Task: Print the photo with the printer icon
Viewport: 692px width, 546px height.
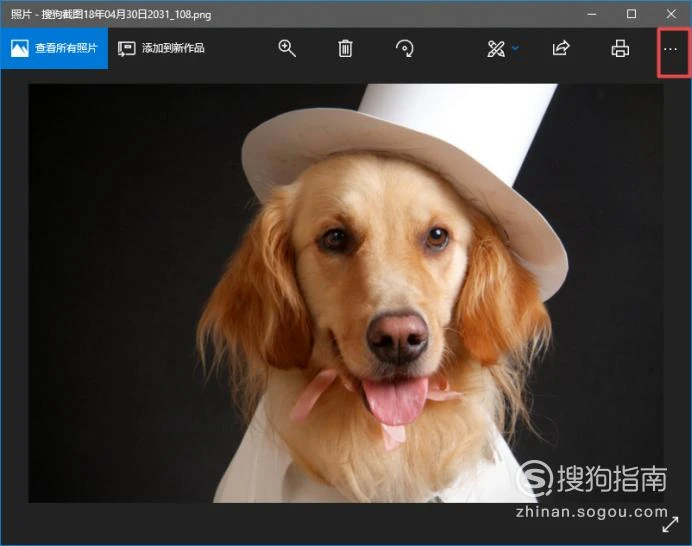Action: [620, 49]
